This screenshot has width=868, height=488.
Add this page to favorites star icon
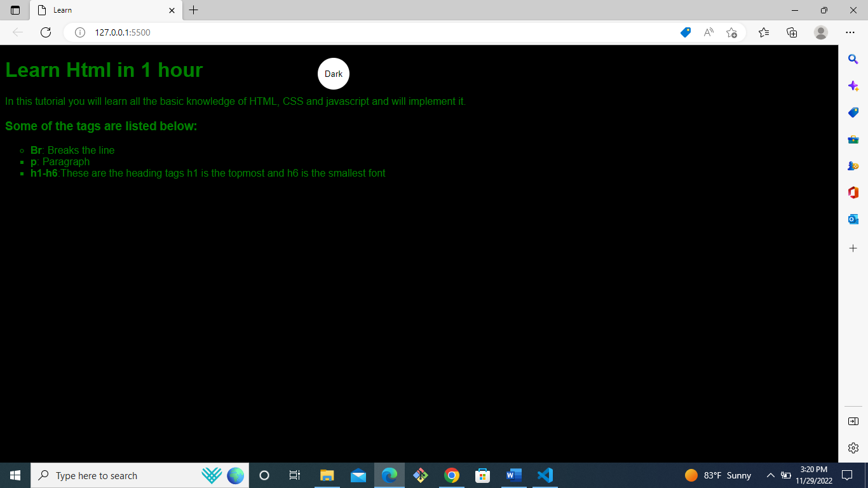click(731, 32)
